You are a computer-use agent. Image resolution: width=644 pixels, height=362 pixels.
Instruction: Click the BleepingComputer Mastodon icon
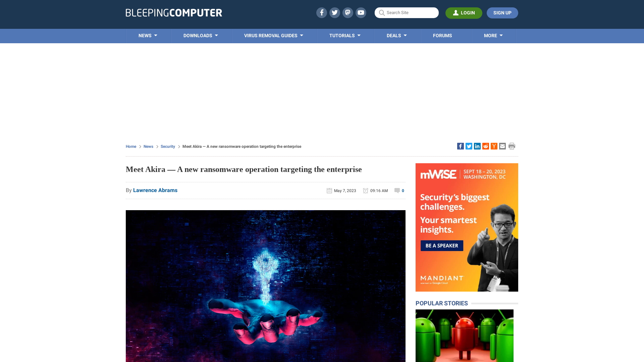point(347,12)
